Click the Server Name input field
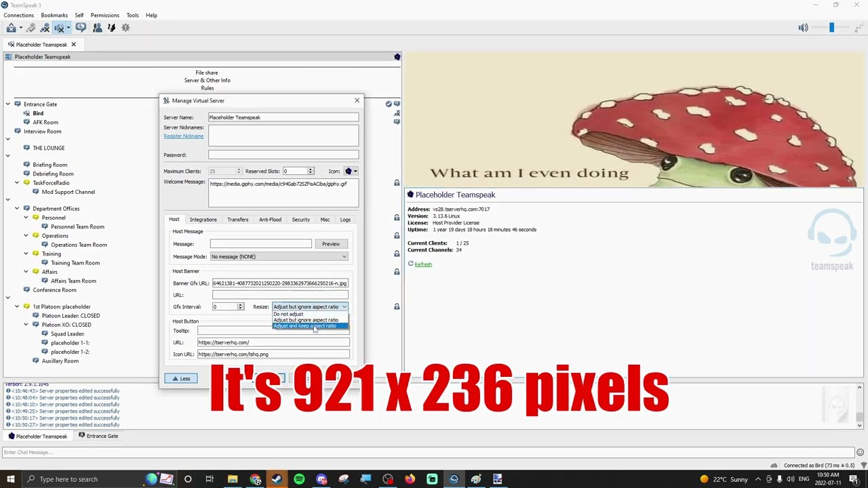This screenshot has width=868, height=488. tap(283, 117)
